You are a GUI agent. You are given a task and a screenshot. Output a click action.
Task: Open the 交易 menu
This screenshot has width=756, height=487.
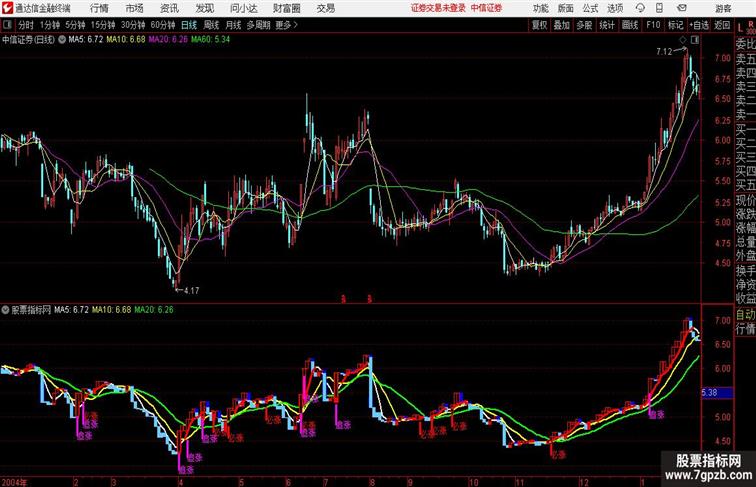pos(325,8)
